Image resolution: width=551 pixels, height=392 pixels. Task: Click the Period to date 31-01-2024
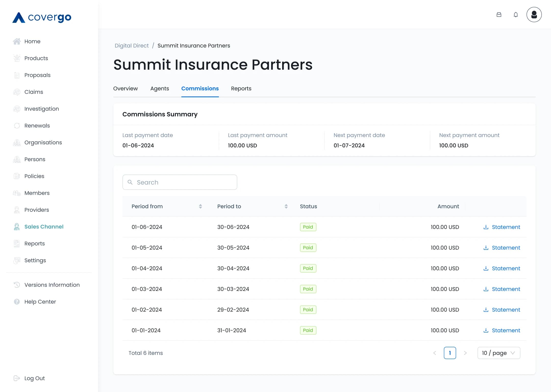[232, 330]
